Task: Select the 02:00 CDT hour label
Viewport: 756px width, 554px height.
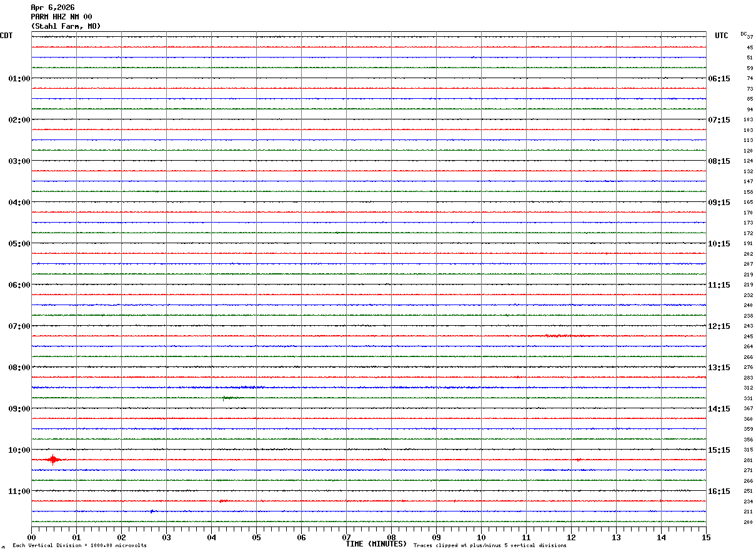Action: tap(19, 120)
